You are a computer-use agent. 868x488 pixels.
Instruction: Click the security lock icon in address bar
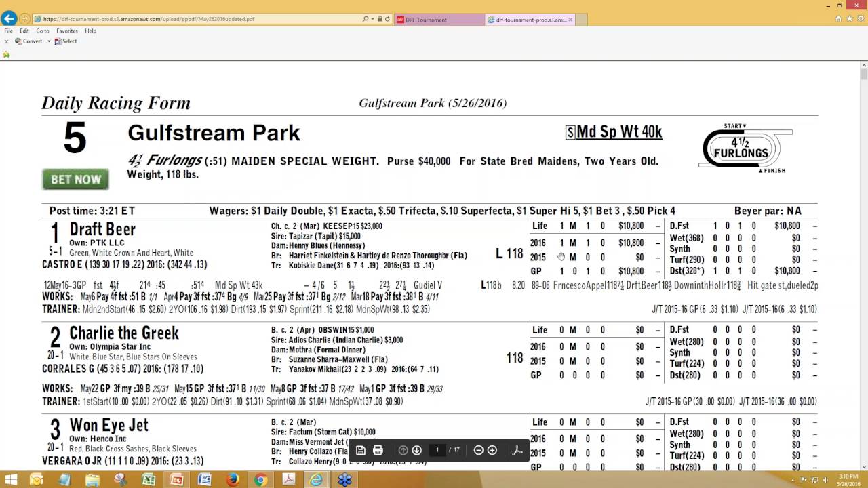point(380,19)
